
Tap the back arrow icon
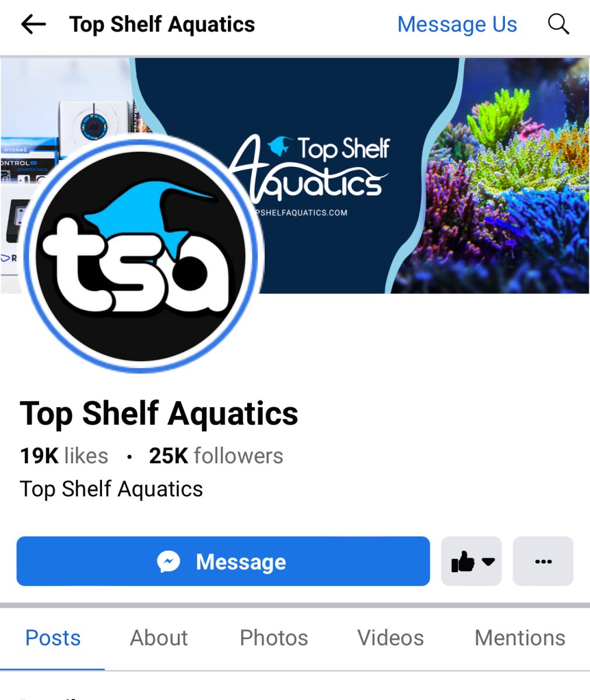click(33, 24)
